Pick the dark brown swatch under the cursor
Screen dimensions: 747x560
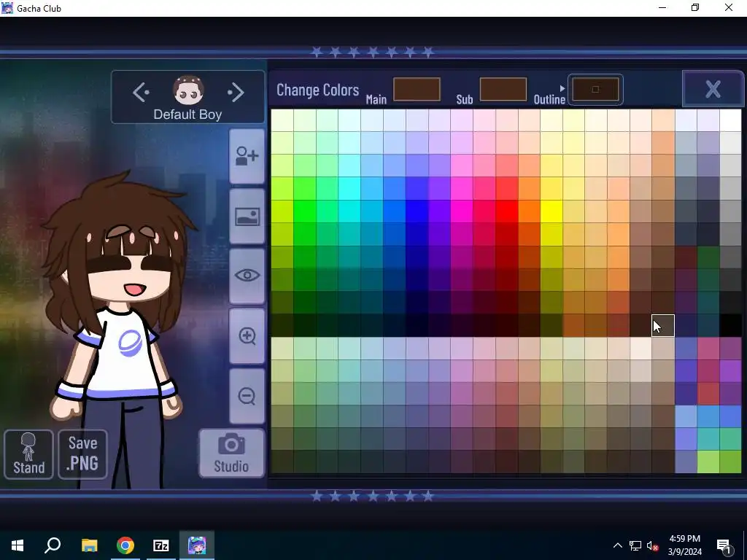click(x=663, y=326)
